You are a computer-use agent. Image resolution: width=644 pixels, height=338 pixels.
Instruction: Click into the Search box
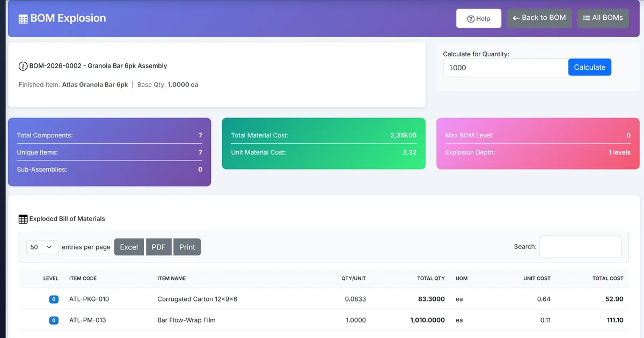[580, 247]
